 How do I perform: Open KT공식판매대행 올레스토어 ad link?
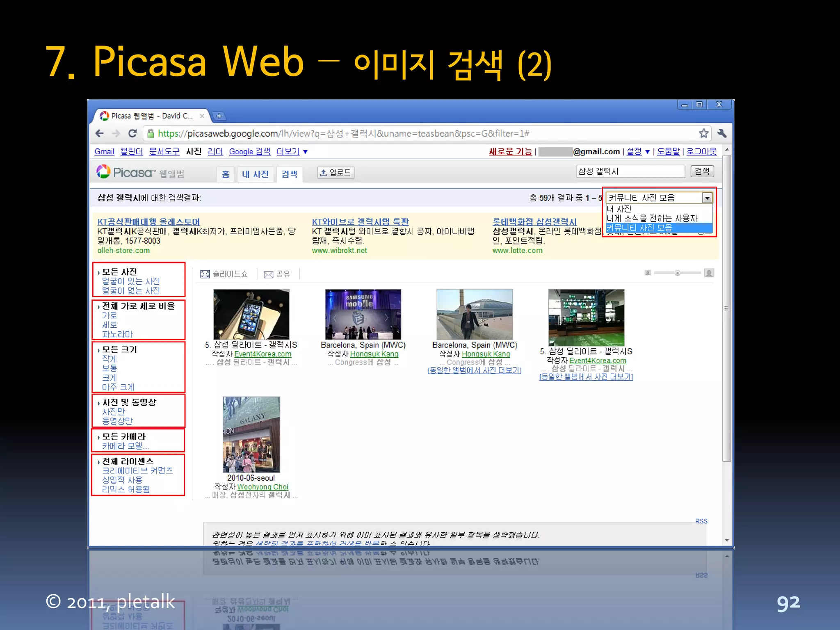148,222
